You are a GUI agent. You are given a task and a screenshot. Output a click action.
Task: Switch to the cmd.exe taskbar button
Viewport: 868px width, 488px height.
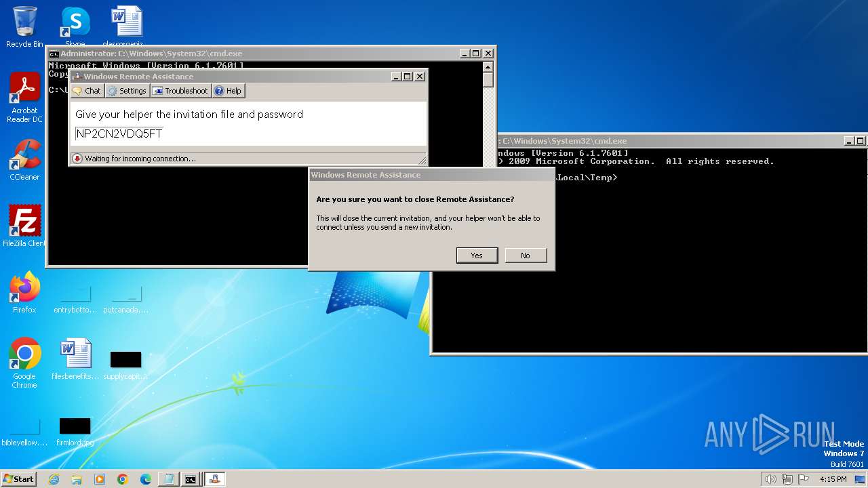coord(191,479)
